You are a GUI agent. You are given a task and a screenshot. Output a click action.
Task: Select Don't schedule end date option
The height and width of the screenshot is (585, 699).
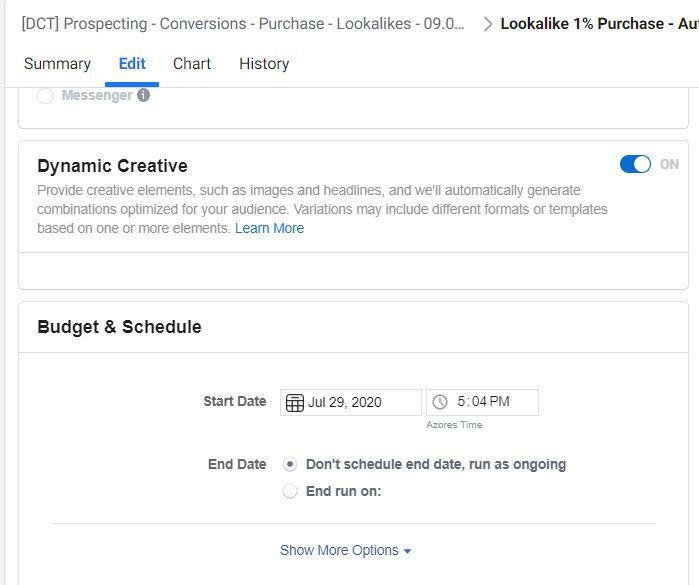click(x=290, y=465)
